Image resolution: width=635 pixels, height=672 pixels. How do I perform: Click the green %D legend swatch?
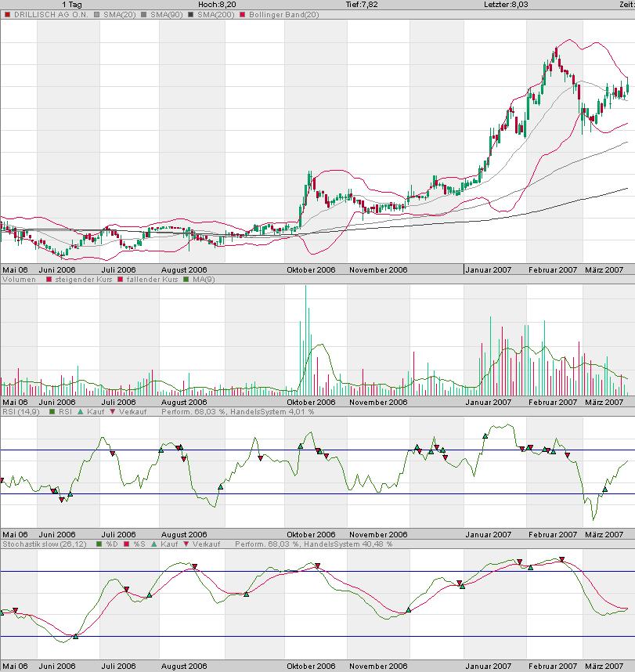tap(99, 544)
